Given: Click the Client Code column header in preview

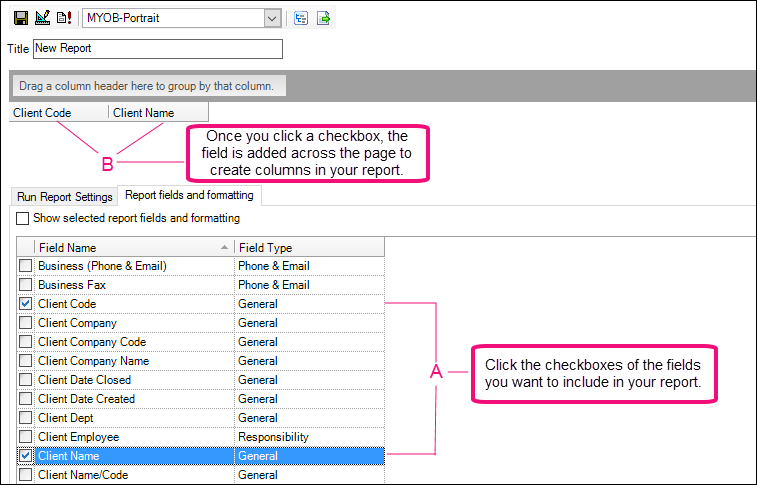Looking at the screenshot, I should coord(58,113).
